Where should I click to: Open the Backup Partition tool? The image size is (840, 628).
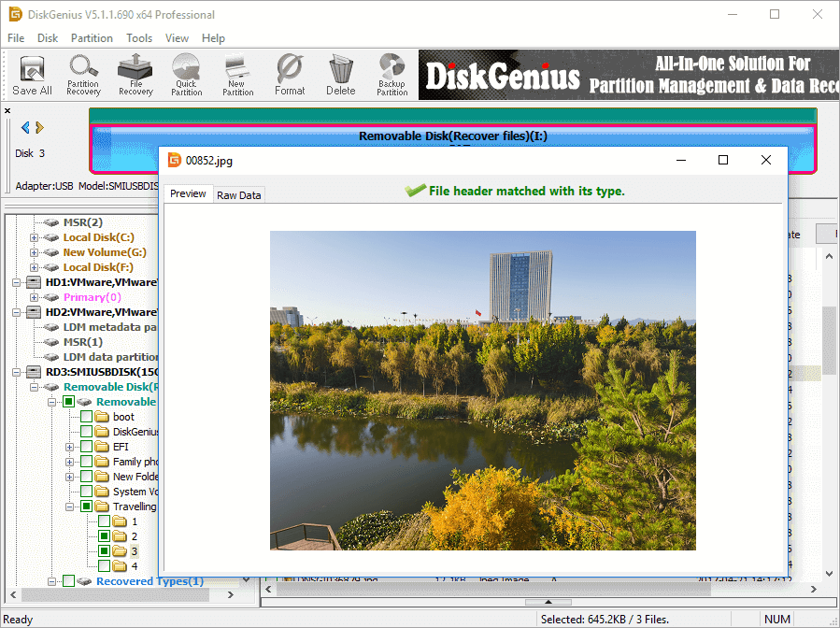point(392,75)
